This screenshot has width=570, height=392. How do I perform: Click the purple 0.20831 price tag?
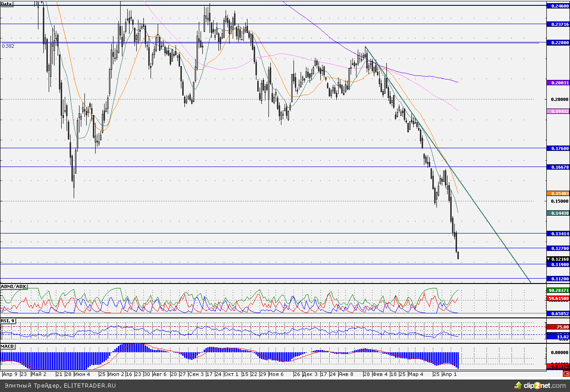(558, 83)
